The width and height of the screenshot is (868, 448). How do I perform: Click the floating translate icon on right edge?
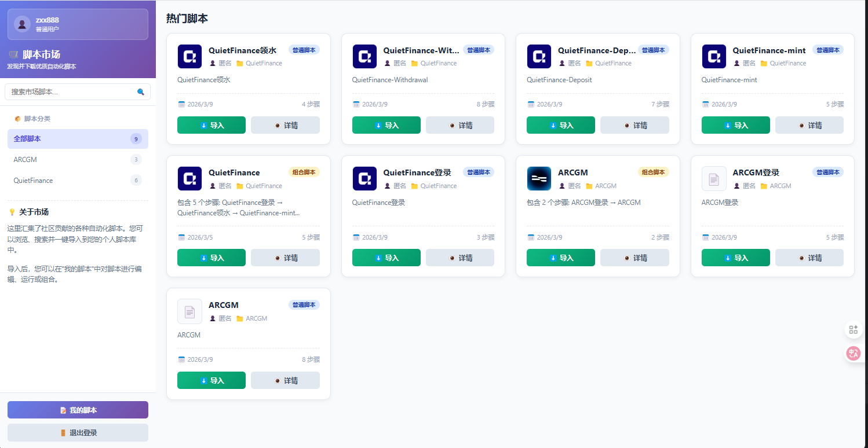tap(854, 353)
